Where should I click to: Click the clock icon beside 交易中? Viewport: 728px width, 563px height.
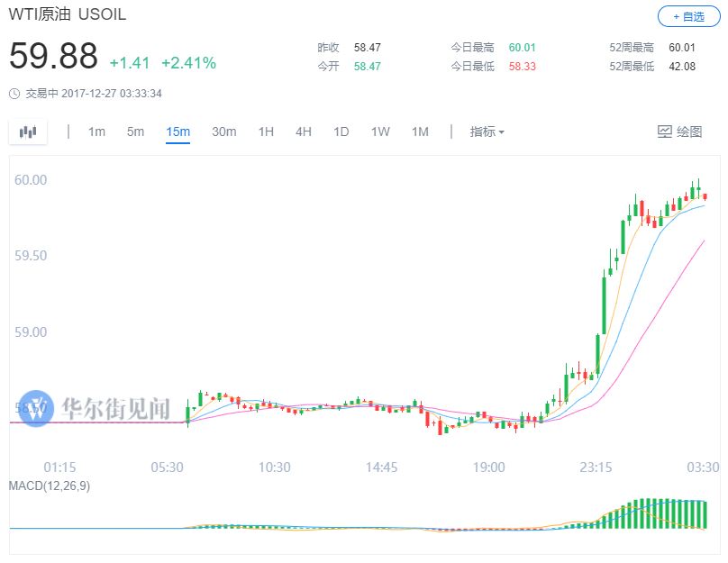(14, 93)
